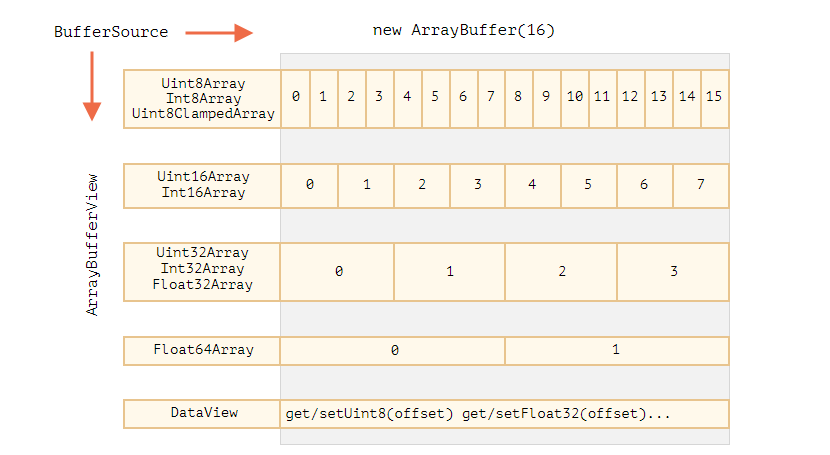The height and width of the screenshot is (455, 830).
Task: Click cell 1 in the Uint32Array row
Action: [449, 271]
